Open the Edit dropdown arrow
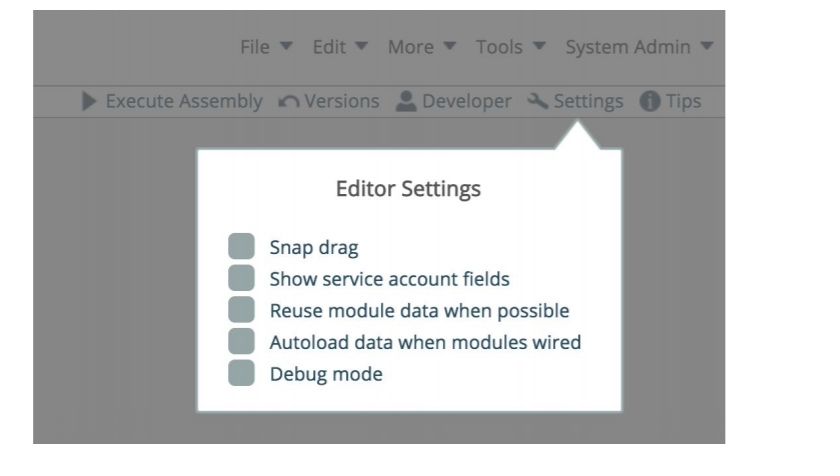The image size is (840, 476). [x=361, y=48]
